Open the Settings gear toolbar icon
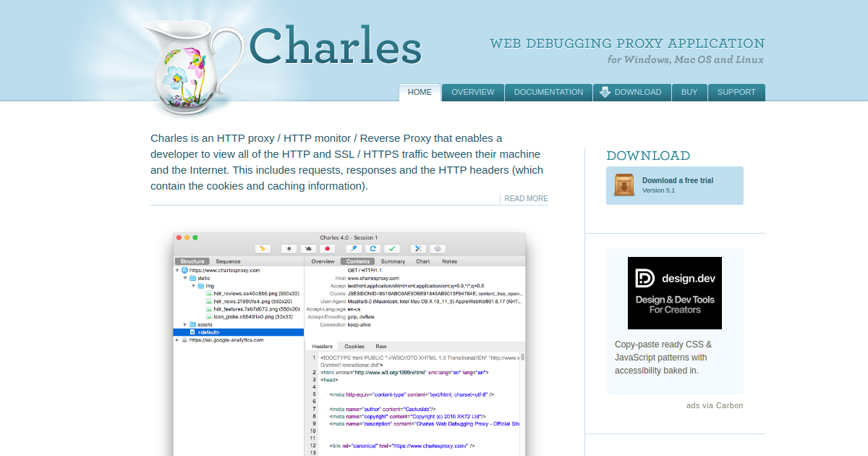Screen dimensions: 868x456 pos(438,248)
